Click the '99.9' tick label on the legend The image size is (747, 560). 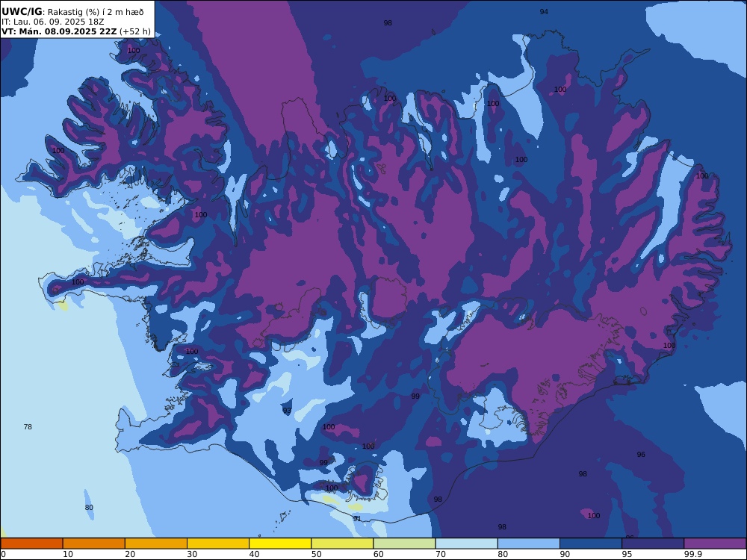[x=692, y=554]
